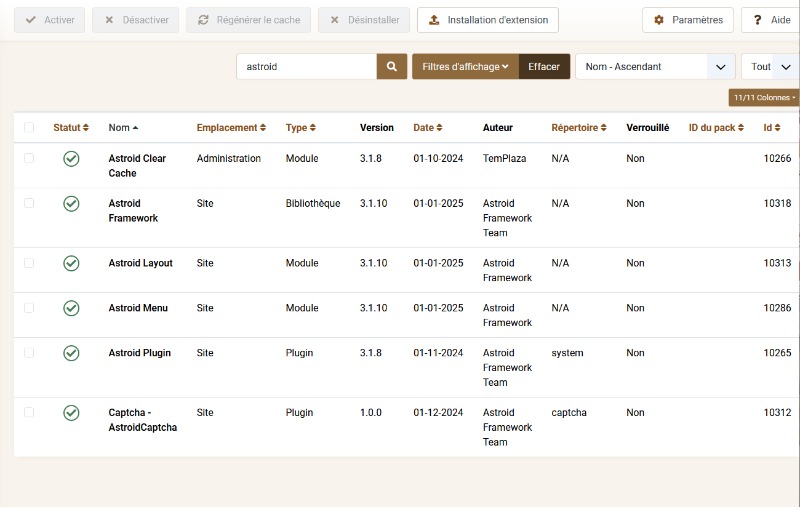Select the Astroid Layout row checkbox
Image resolution: width=800 pixels, height=507 pixels.
(x=29, y=263)
